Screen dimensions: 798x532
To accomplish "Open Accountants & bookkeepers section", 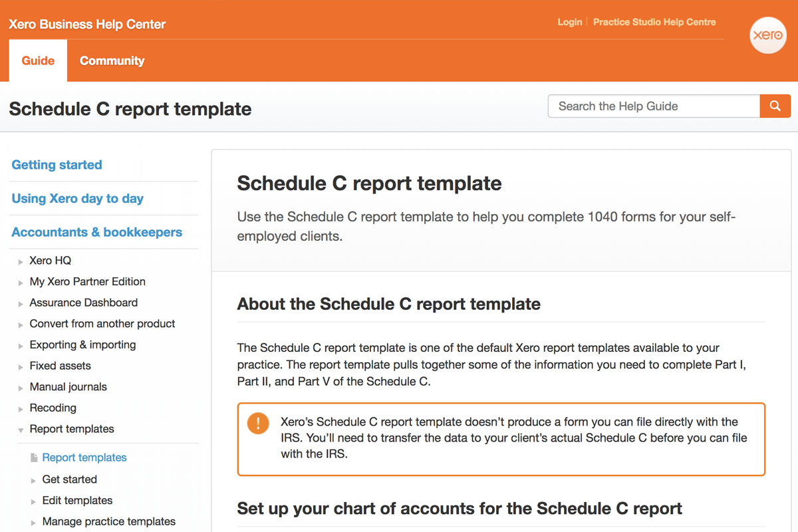I will [96, 232].
